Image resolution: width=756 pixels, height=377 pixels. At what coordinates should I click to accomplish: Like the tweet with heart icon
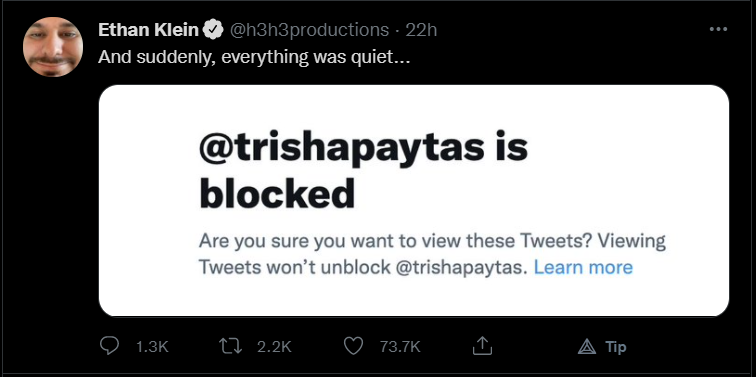[353, 346]
